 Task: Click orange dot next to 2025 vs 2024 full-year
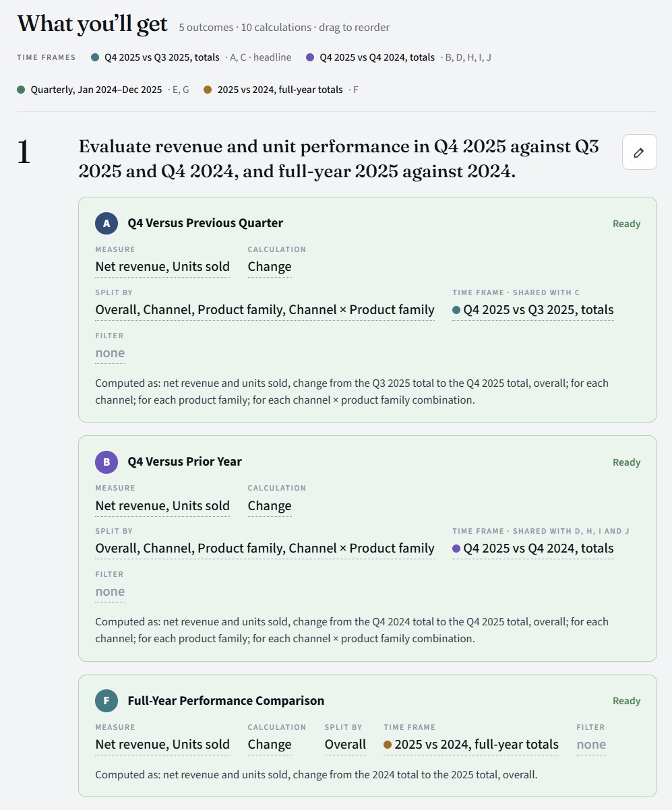[x=208, y=90]
